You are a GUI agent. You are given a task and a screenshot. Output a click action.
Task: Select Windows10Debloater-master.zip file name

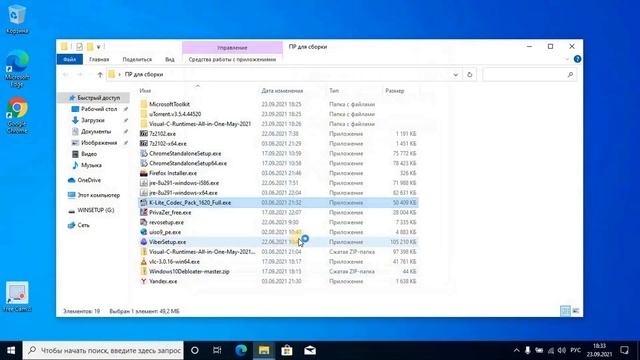(x=189, y=271)
